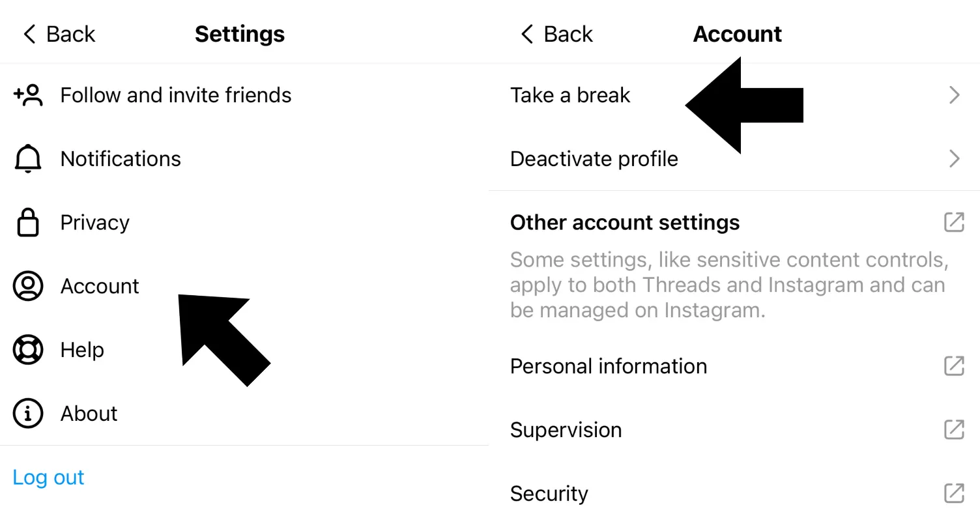Open external link icon for Personal information
Screen dimensions: 980x516
click(954, 366)
